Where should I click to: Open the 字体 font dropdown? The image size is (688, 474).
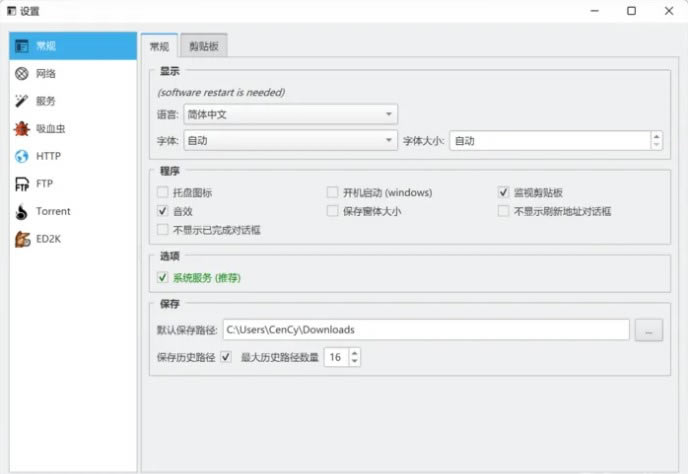(290, 141)
